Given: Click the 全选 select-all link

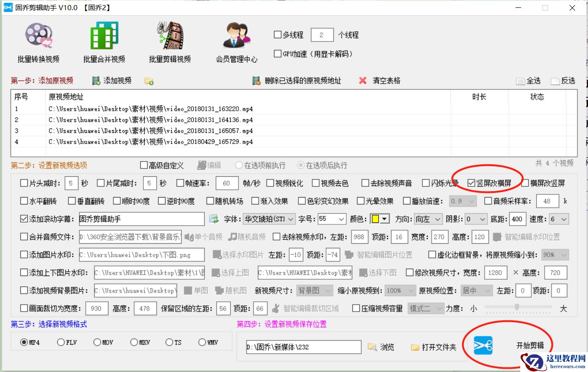Looking at the screenshot, I should point(528,80).
